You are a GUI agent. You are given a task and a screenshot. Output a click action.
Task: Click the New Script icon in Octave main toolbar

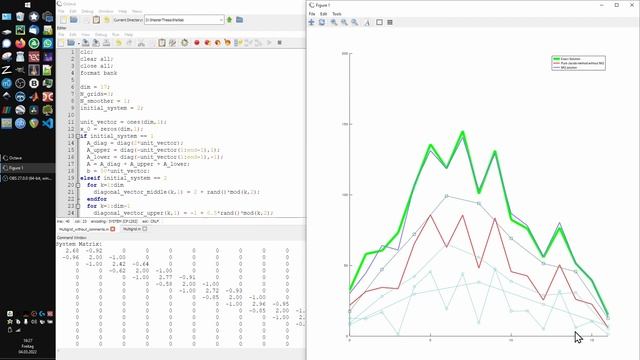coord(64,20)
